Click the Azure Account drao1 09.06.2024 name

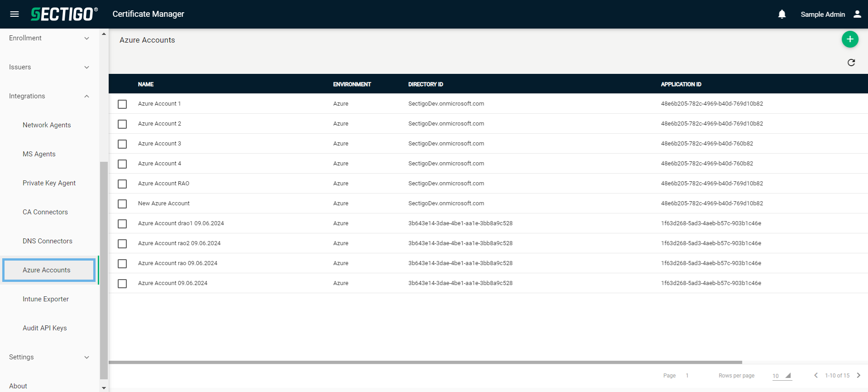click(x=181, y=223)
